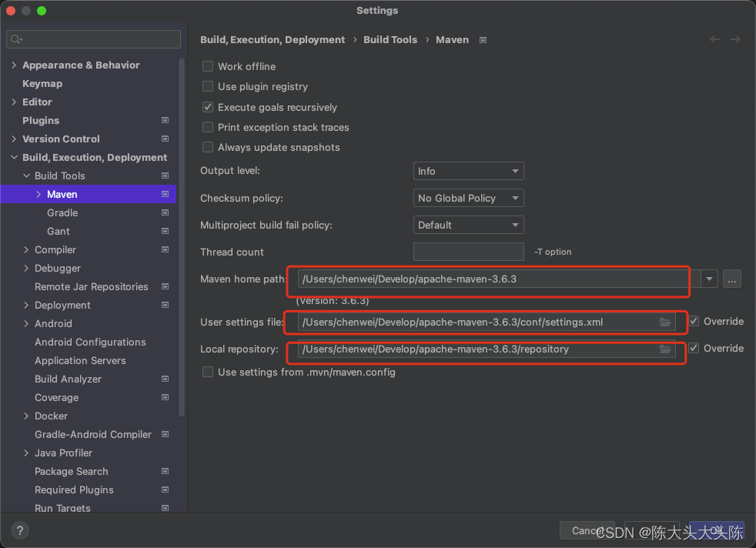Viewport: 756px width, 548px height.
Task: Expand the Android section chevron
Action: (x=26, y=323)
